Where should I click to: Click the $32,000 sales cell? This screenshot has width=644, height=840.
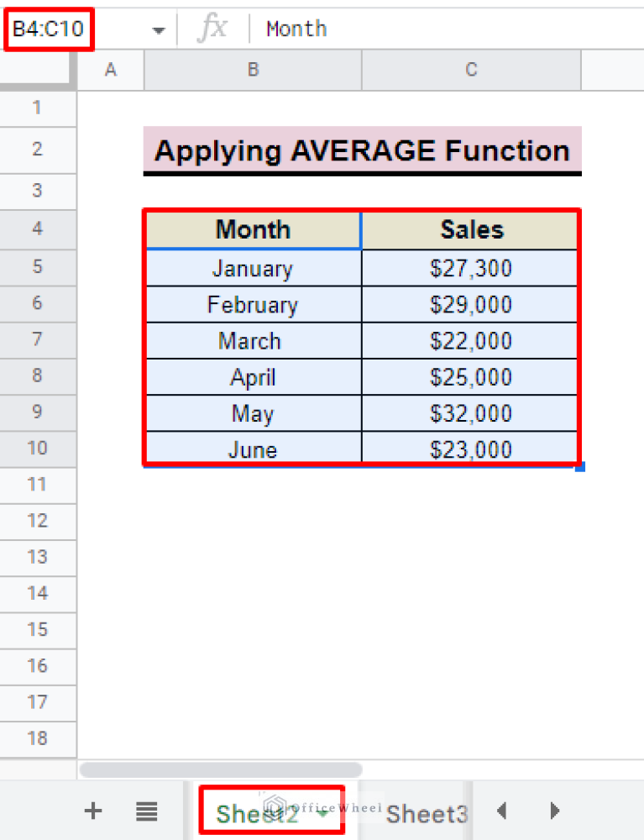click(x=470, y=413)
